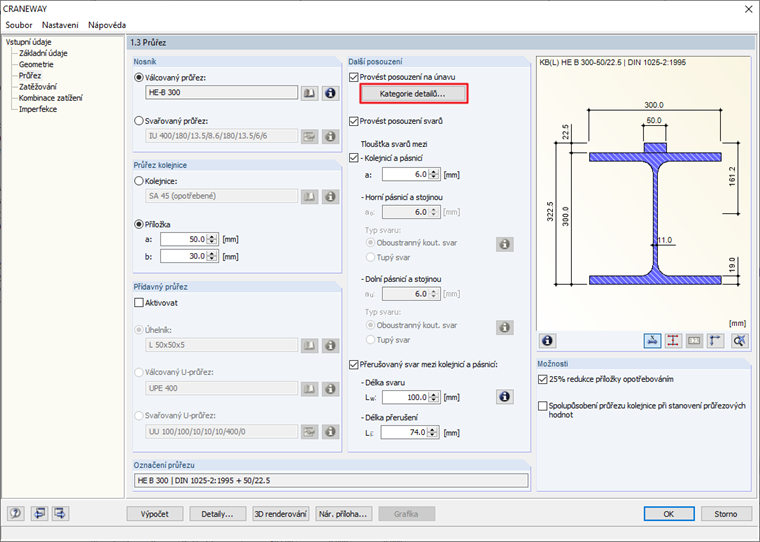This screenshot has width=760, height=542.
Task: Click spinner of Příložka b value 30.0
Action: coord(212,256)
